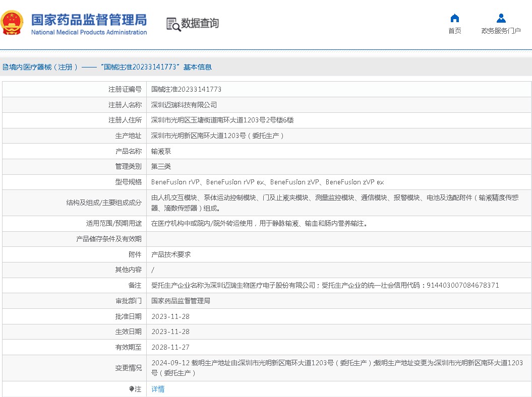Click the 境内医疗器械（注册）breadcrumb heading
Screen dimensions: 532x397
[x=43, y=67]
